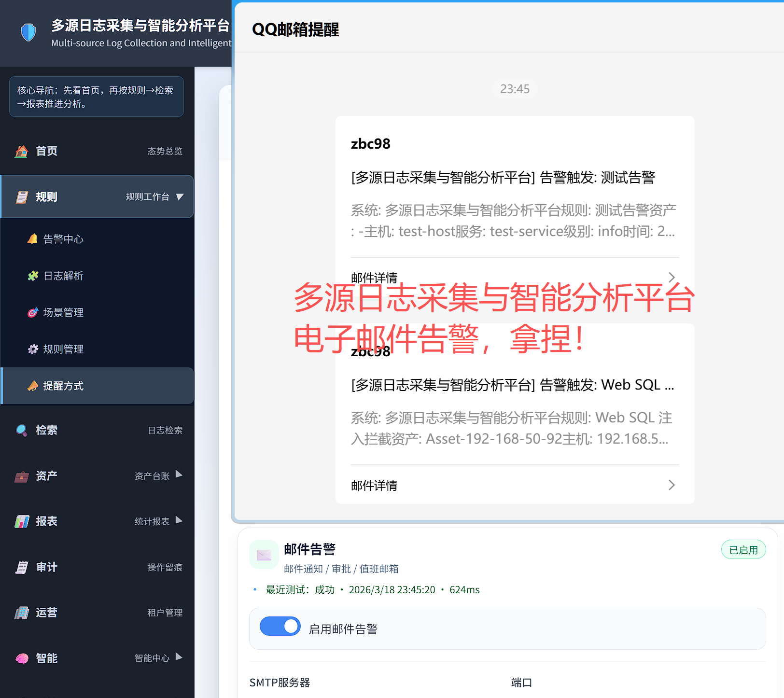Expand the 智能 submenu arrow
Screen dimensions: 784x698
point(179,657)
